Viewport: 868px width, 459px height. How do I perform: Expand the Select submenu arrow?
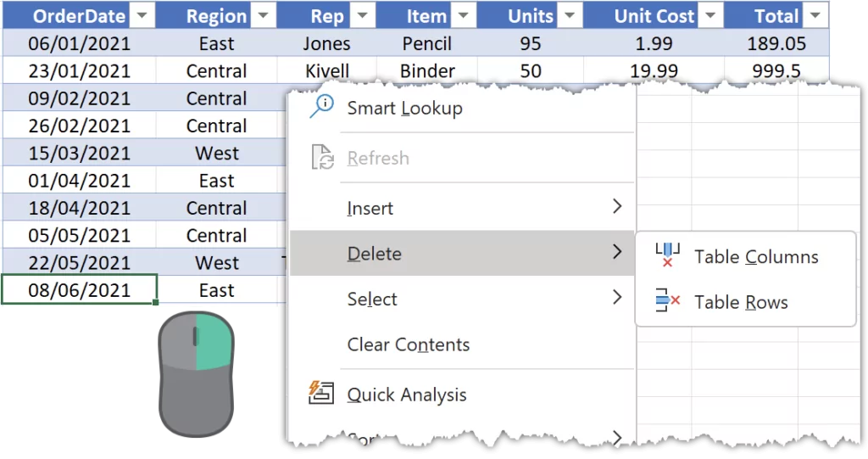[617, 297]
